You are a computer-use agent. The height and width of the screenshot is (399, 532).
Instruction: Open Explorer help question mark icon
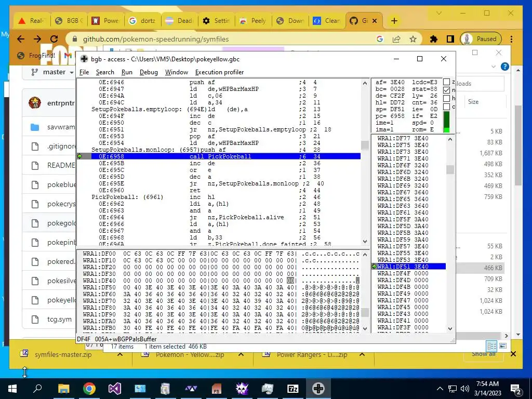pos(505,66)
